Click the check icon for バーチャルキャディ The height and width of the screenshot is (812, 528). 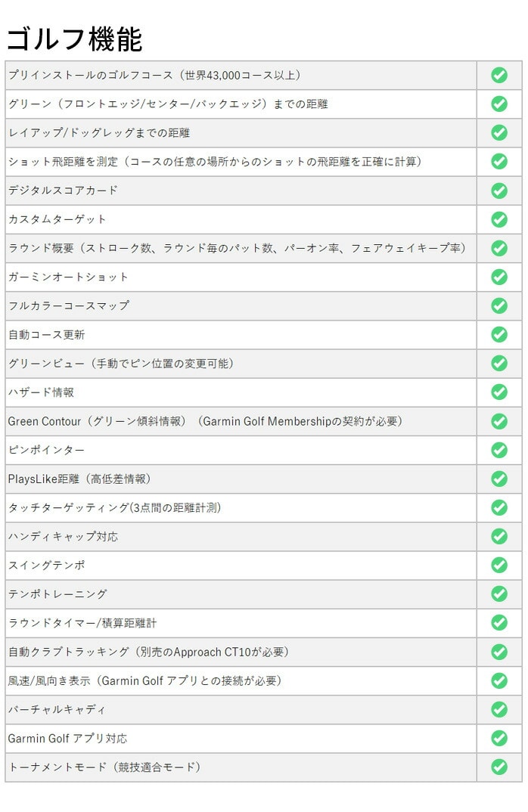499,709
